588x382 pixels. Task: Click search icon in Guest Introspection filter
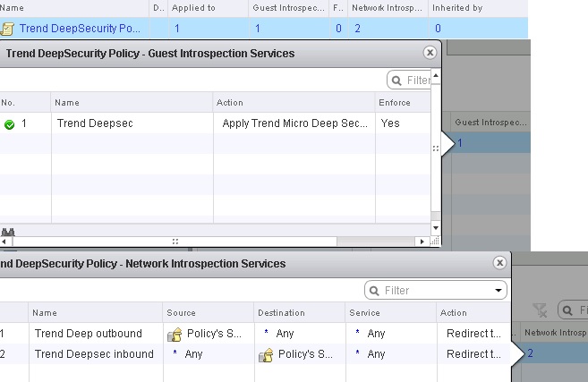tap(397, 80)
